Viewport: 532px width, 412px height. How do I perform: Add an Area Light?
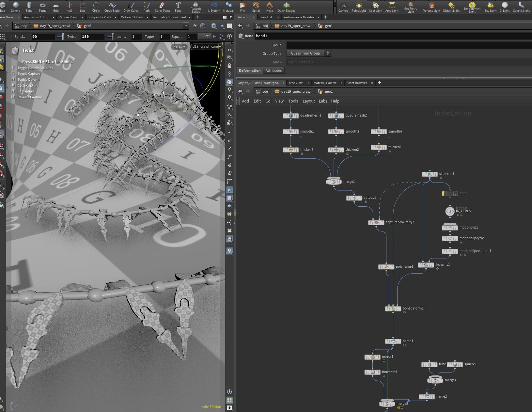[392, 7]
